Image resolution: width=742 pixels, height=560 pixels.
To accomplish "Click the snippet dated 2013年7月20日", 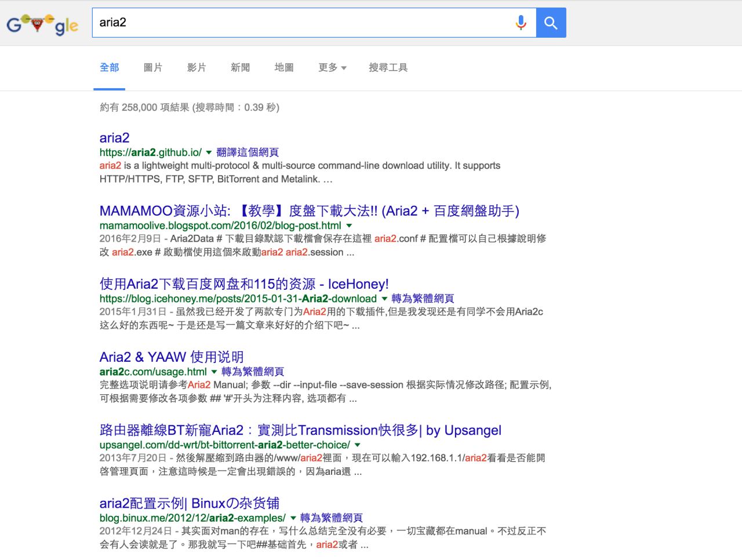I will click(322, 464).
